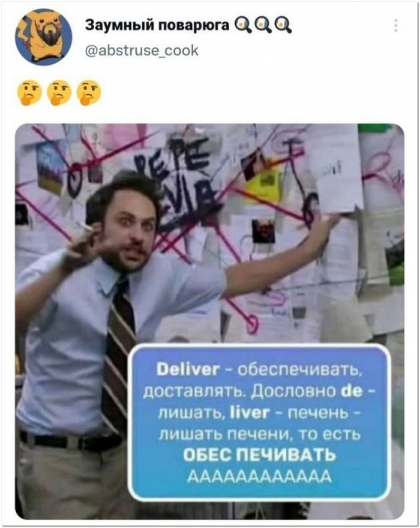This screenshot has width=420, height=528.
Task: Click the small dark photo pinned to the board
Action: tap(263, 231)
